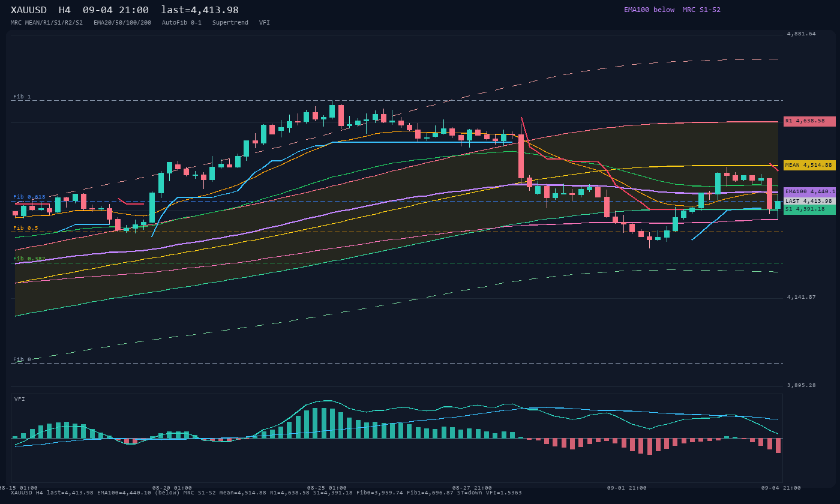Click the 'MRC MEAN/R1/S1/R2/S2' legend entry
The image size is (840, 504).
tap(47, 23)
